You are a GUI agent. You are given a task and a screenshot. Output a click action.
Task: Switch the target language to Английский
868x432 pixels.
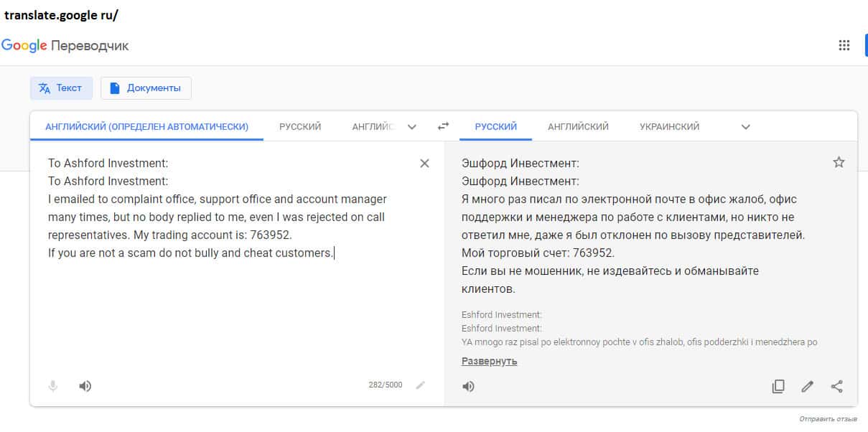coord(578,126)
